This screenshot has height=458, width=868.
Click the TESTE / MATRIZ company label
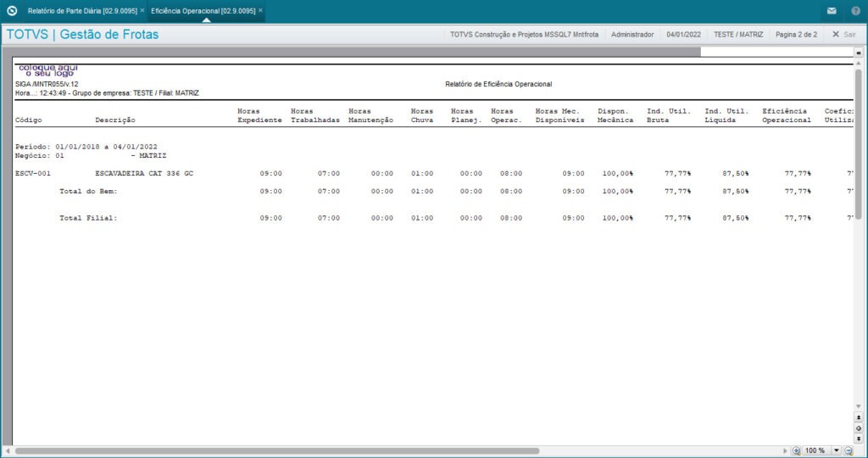click(738, 34)
